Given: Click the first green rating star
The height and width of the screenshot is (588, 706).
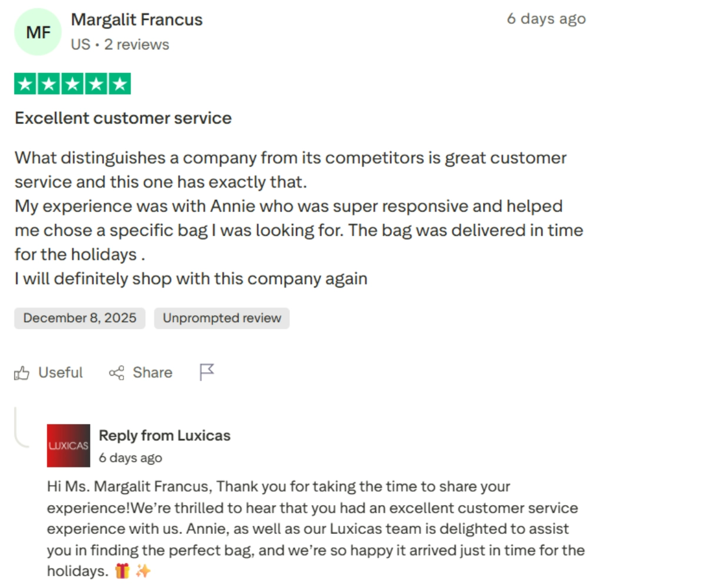Looking at the screenshot, I should pyautogui.click(x=25, y=84).
